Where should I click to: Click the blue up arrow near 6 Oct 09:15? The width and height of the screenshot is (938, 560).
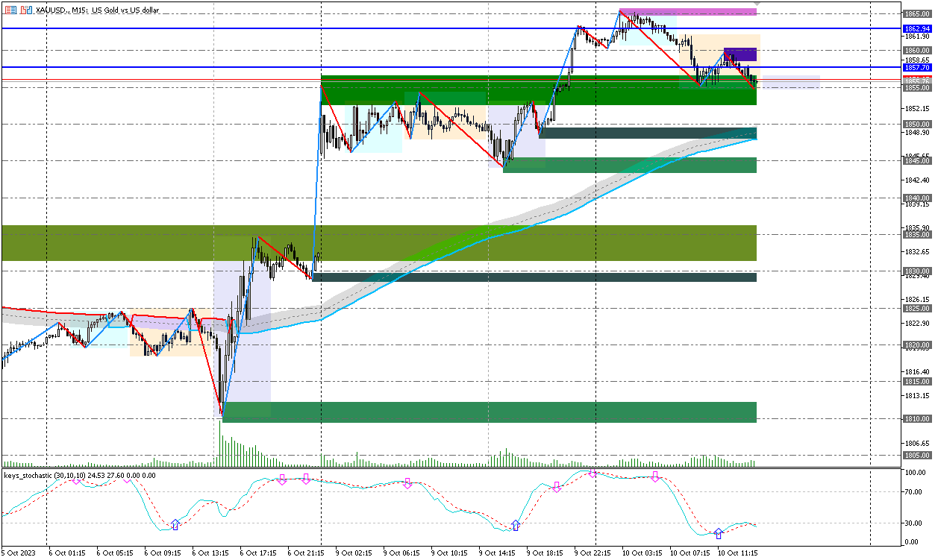[x=175, y=525]
